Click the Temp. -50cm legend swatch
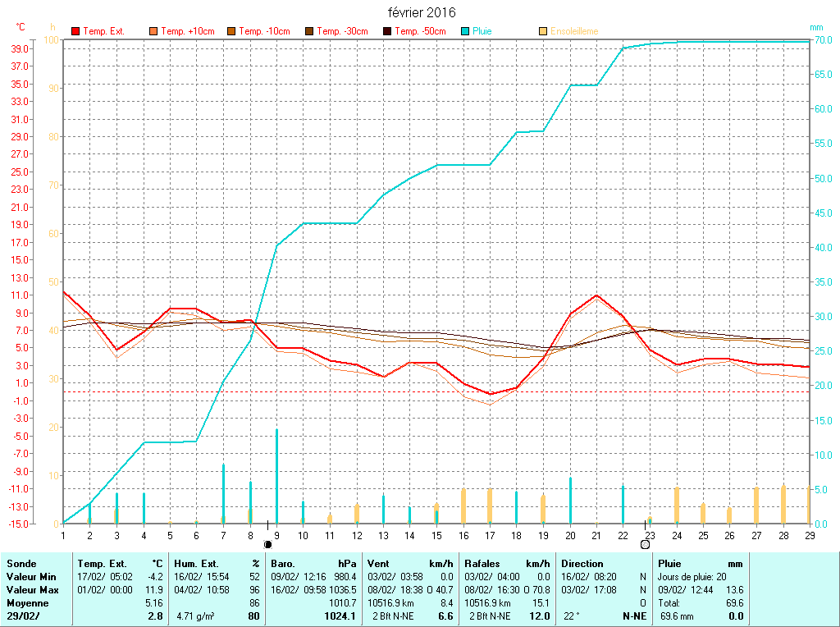 coord(387,31)
